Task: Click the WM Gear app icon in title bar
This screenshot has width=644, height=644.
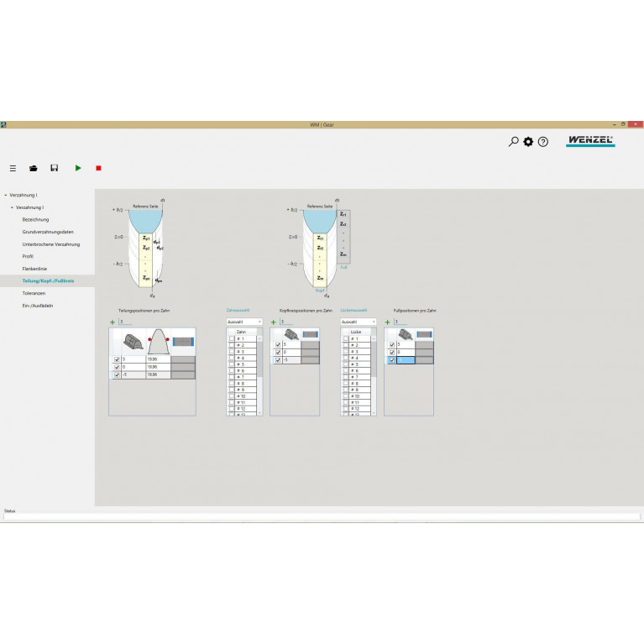Action: tap(3, 124)
